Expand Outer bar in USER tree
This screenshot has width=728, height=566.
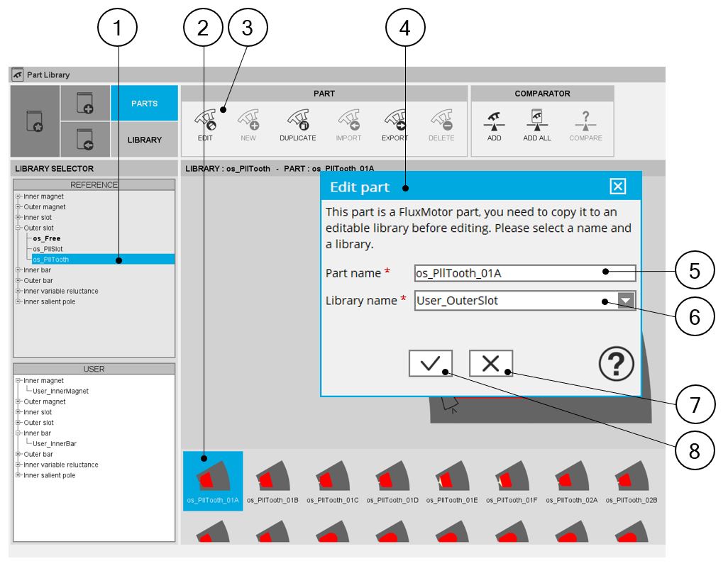coord(18,455)
